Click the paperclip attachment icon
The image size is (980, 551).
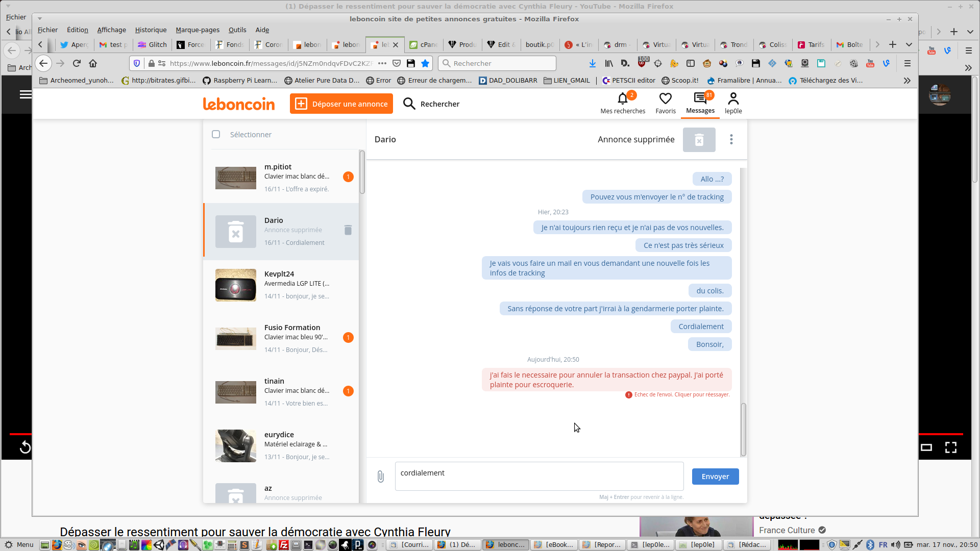[x=381, y=477]
